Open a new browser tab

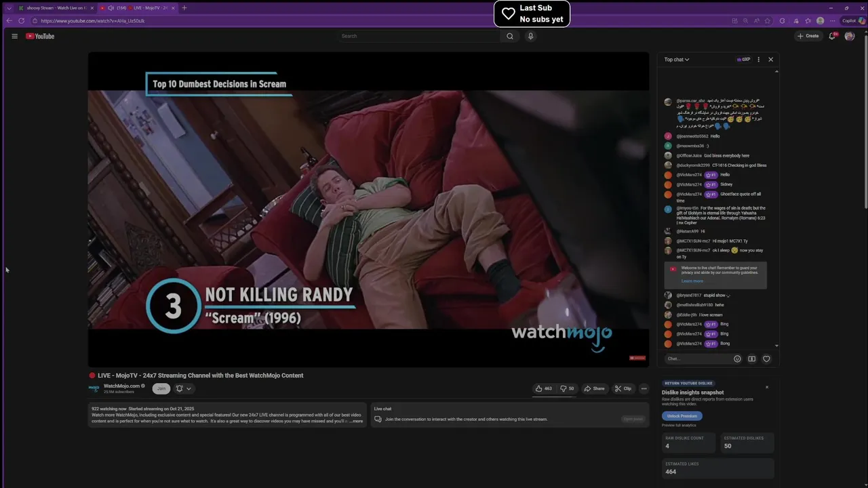click(184, 7)
